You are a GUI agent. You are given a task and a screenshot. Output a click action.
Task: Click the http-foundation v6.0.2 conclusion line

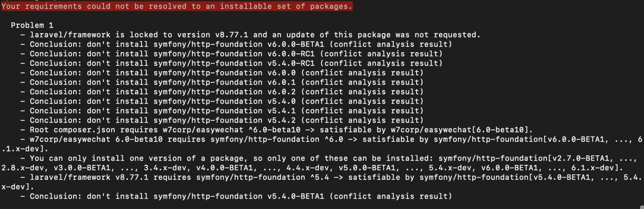click(x=226, y=91)
